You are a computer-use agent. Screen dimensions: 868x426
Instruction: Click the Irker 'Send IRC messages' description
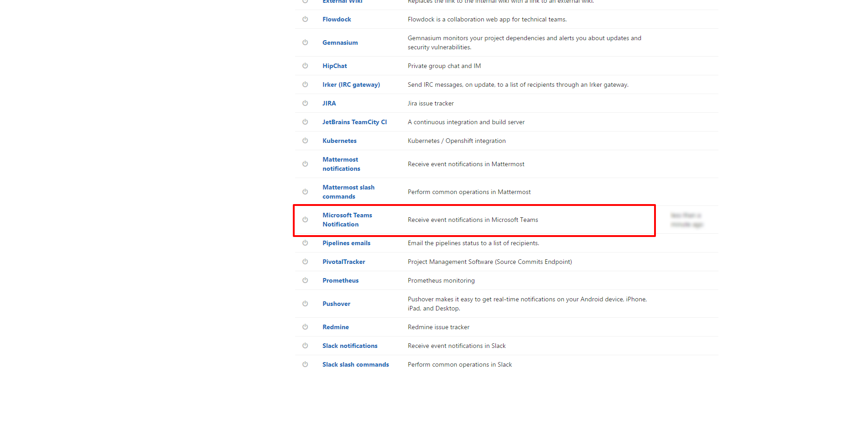(518, 84)
